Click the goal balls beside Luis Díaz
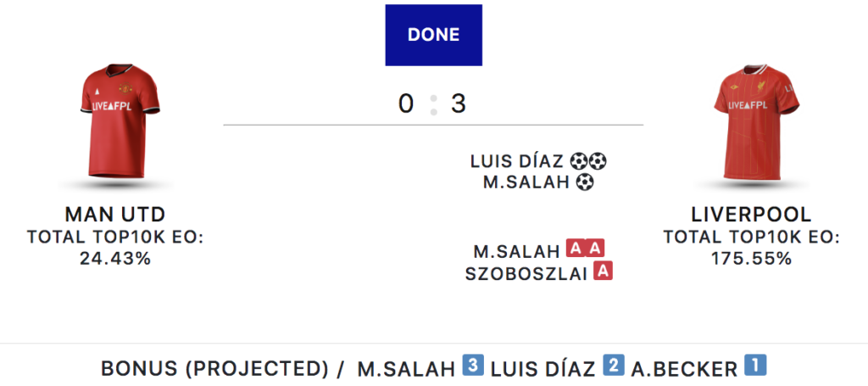The height and width of the screenshot is (386, 868). [x=588, y=161]
